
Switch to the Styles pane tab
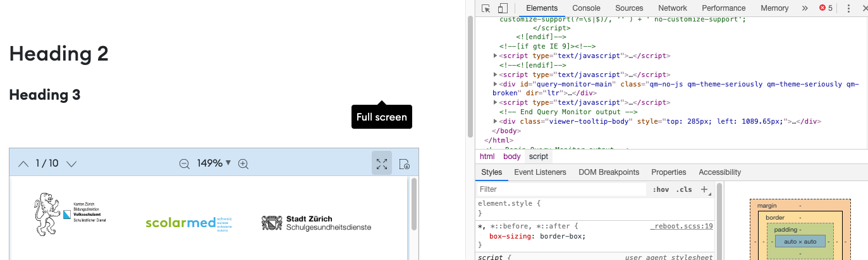click(491, 172)
